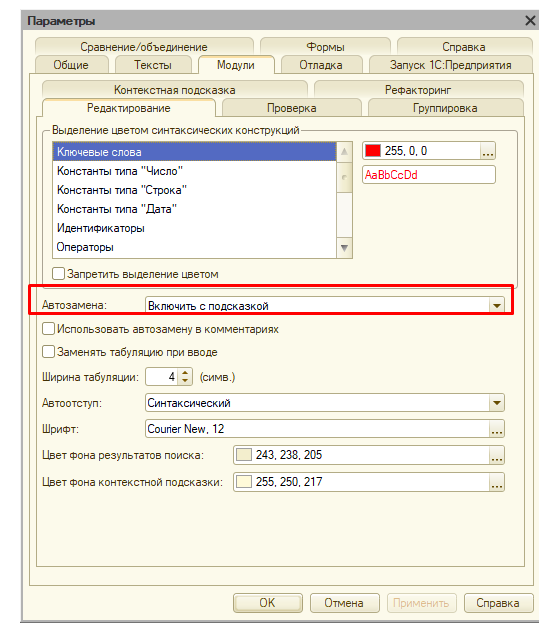Expand the Автозамена dropdown arrow
The image size is (539, 644).
tap(497, 306)
